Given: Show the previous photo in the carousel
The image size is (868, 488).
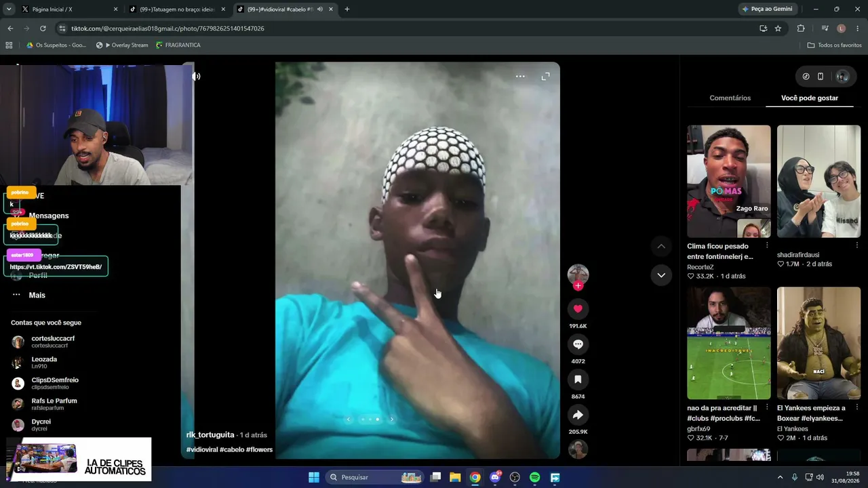Looking at the screenshot, I should [349, 420].
